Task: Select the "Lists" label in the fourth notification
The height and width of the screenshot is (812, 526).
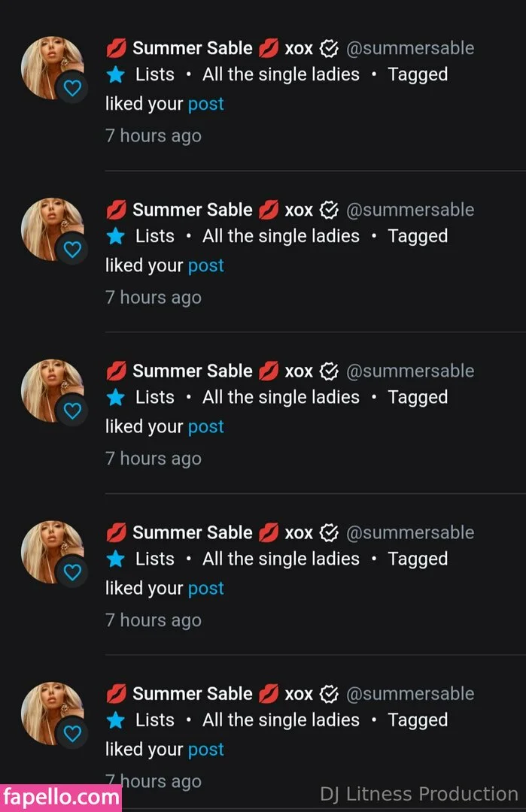Action: [x=154, y=559]
